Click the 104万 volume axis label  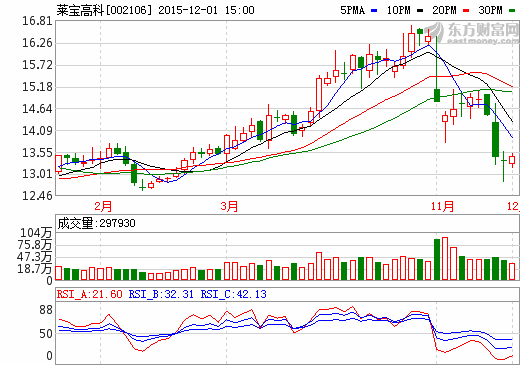pos(37,233)
